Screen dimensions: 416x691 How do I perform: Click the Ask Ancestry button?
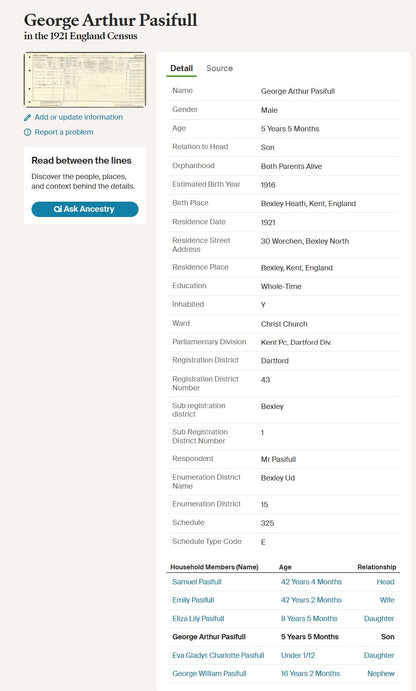[x=85, y=209]
